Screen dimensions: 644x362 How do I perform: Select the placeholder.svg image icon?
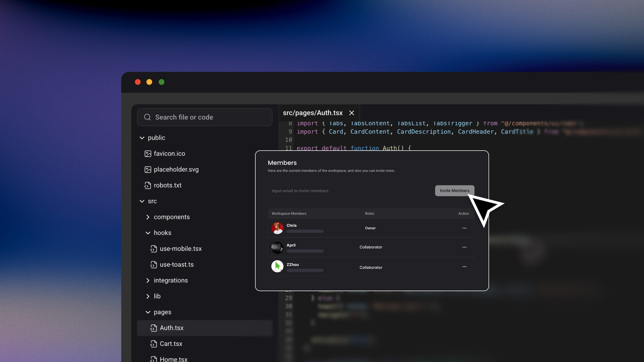tap(148, 169)
